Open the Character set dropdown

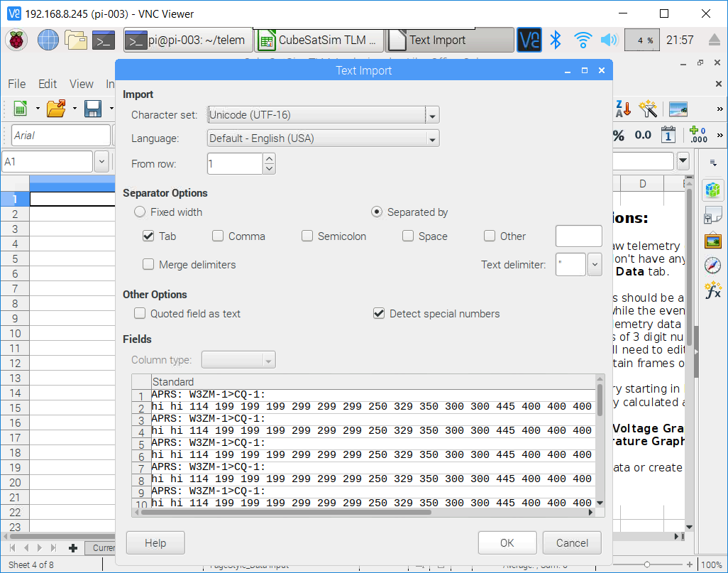click(431, 114)
